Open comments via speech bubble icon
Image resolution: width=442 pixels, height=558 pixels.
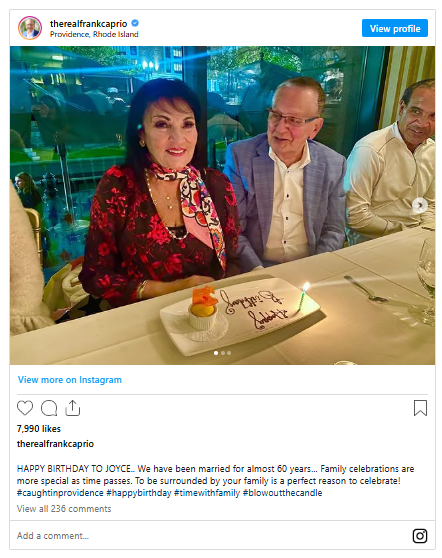click(49, 408)
